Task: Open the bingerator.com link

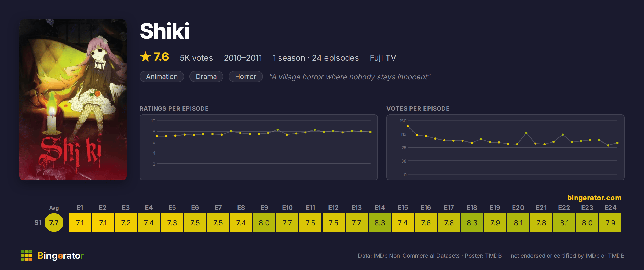Action: (594, 198)
